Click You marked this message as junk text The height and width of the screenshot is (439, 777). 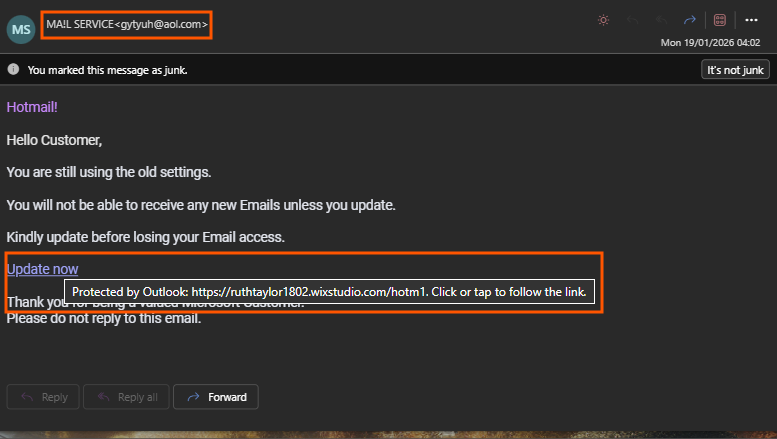coord(108,70)
